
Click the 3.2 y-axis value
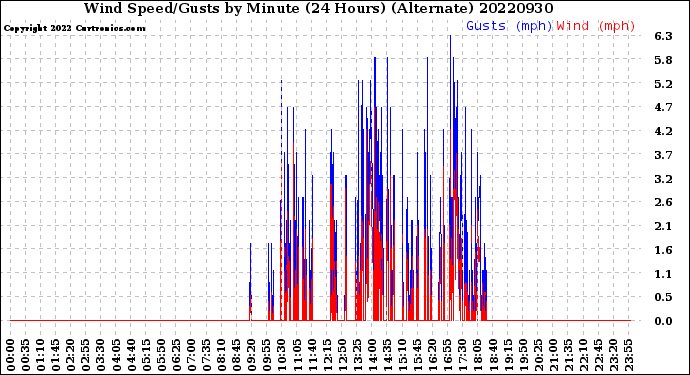click(663, 179)
